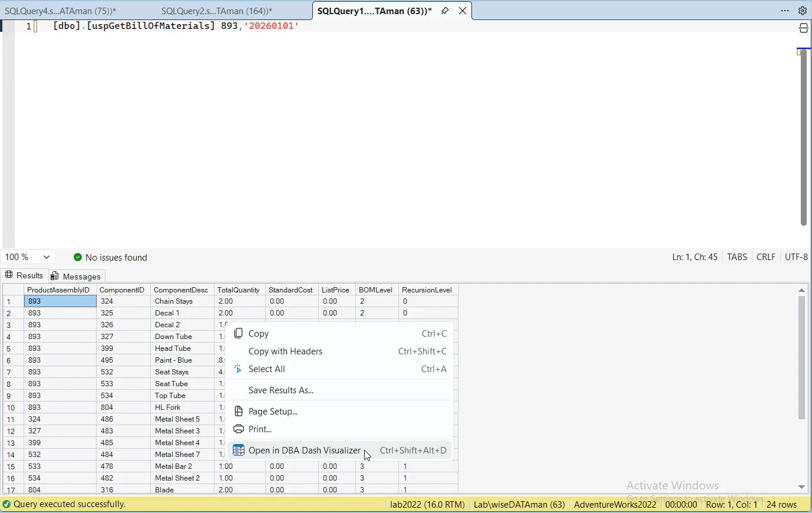Switch to the SQLQuery4 tab

point(60,11)
